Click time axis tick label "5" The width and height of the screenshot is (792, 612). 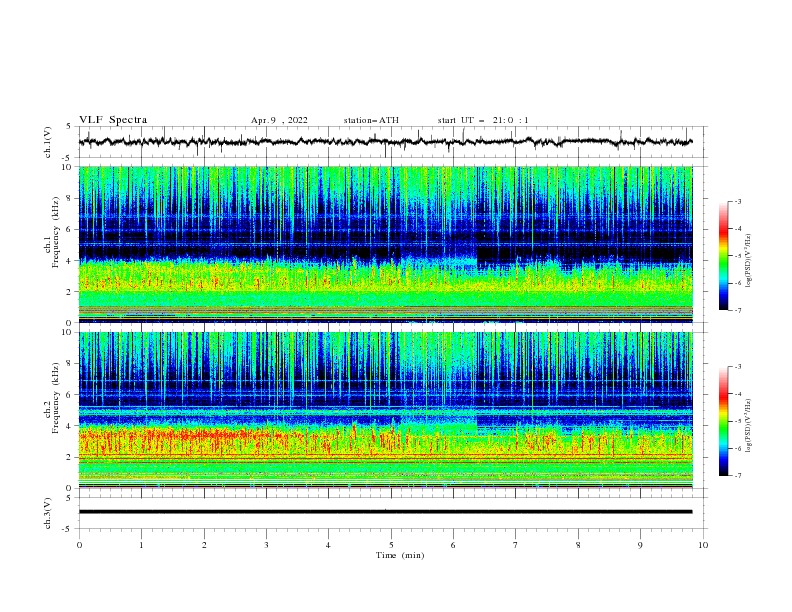pyautogui.click(x=391, y=545)
